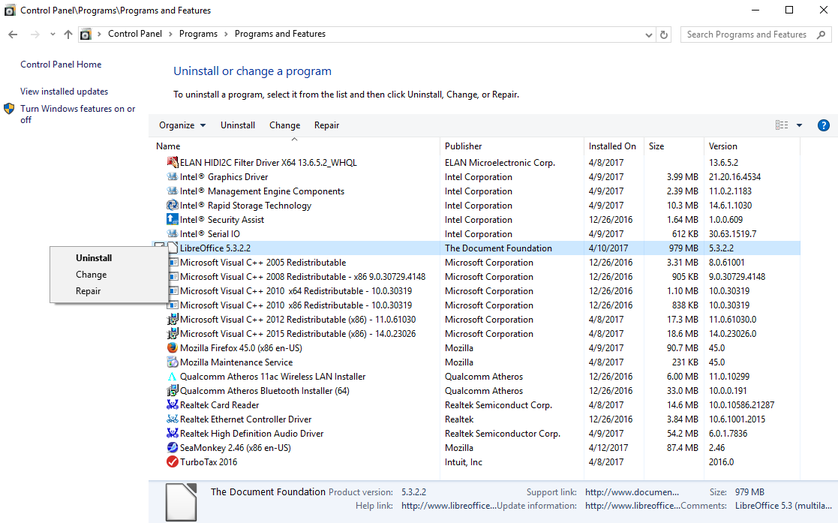This screenshot has width=838, height=523.
Task: Click the Qualcomm Atheros Bluetooth Installer icon
Action: (172, 391)
